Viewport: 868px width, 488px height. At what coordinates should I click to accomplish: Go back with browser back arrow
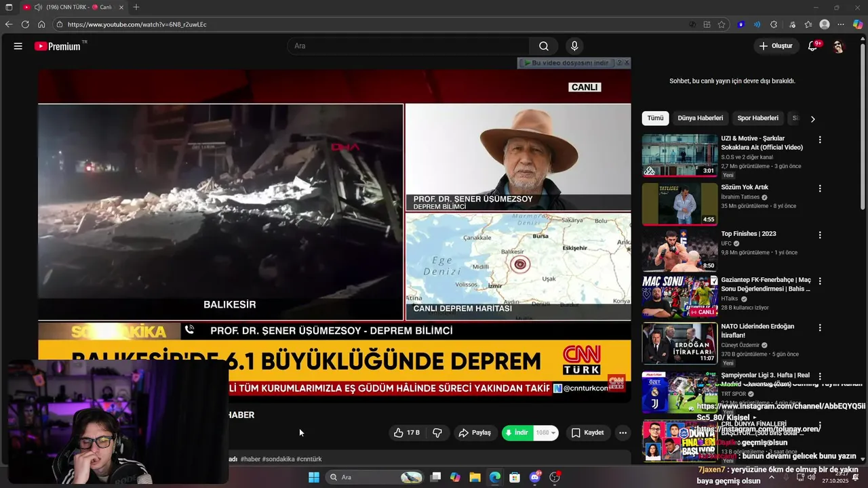pos(9,24)
